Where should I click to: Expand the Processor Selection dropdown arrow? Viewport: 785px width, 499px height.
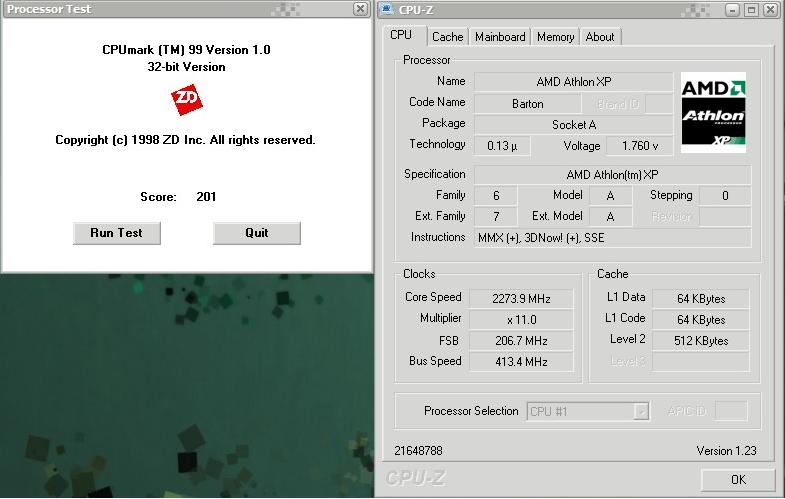tap(641, 411)
